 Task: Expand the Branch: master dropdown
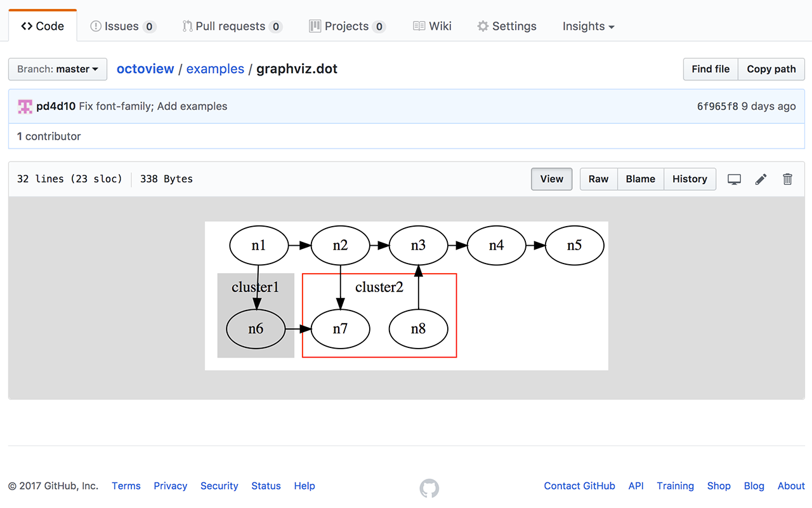click(x=58, y=69)
